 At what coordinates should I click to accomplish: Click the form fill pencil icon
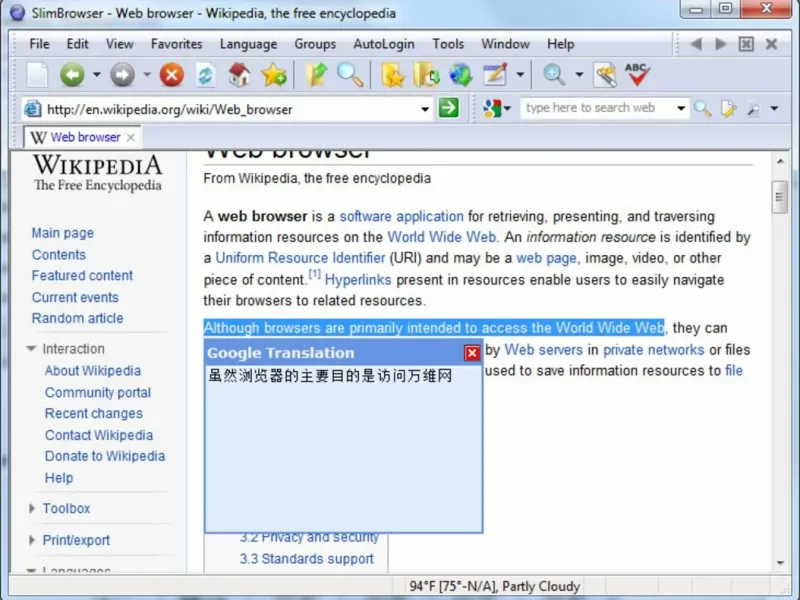click(495, 75)
